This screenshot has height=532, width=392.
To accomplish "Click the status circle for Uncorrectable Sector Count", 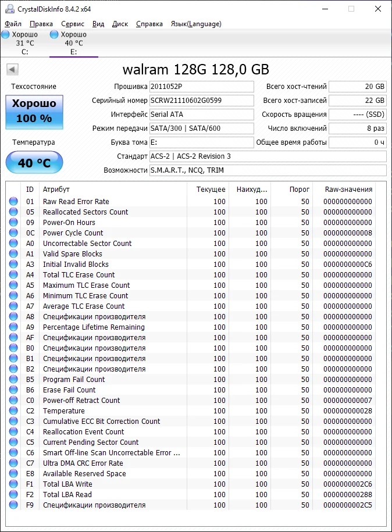I will pyautogui.click(x=13, y=243).
